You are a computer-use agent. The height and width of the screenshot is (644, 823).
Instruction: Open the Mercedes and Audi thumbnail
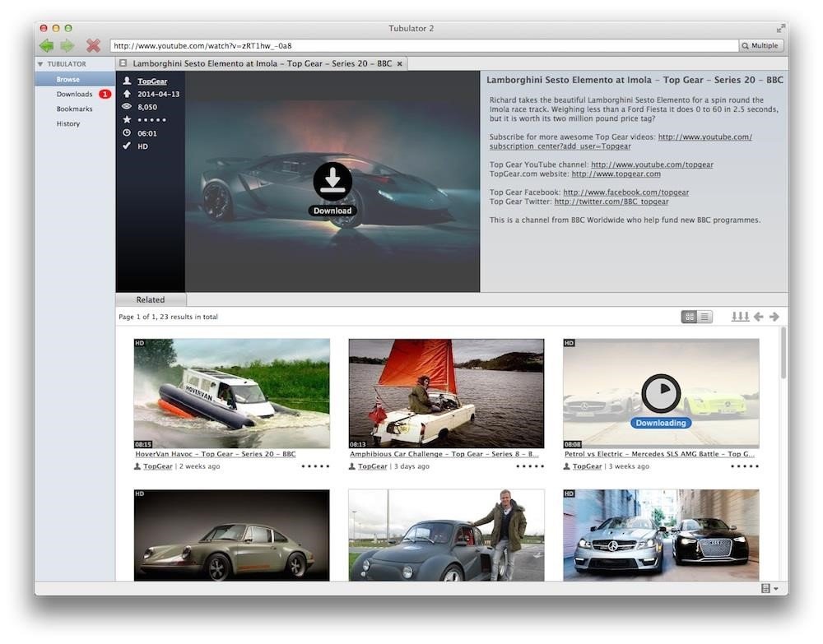click(661, 535)
